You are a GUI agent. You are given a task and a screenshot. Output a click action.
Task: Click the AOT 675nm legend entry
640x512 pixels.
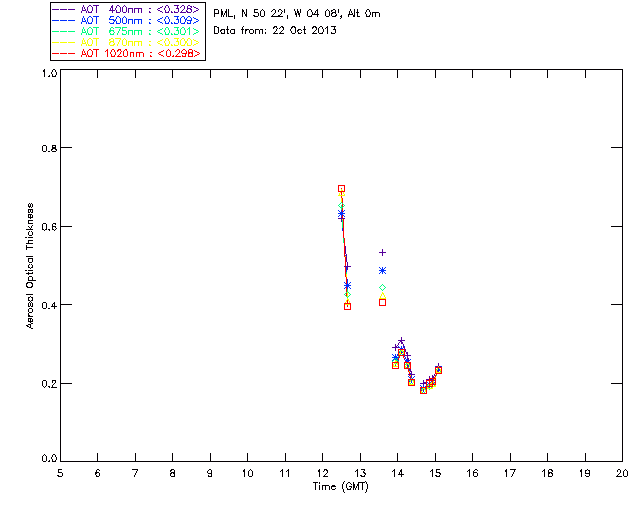(127, 31)
